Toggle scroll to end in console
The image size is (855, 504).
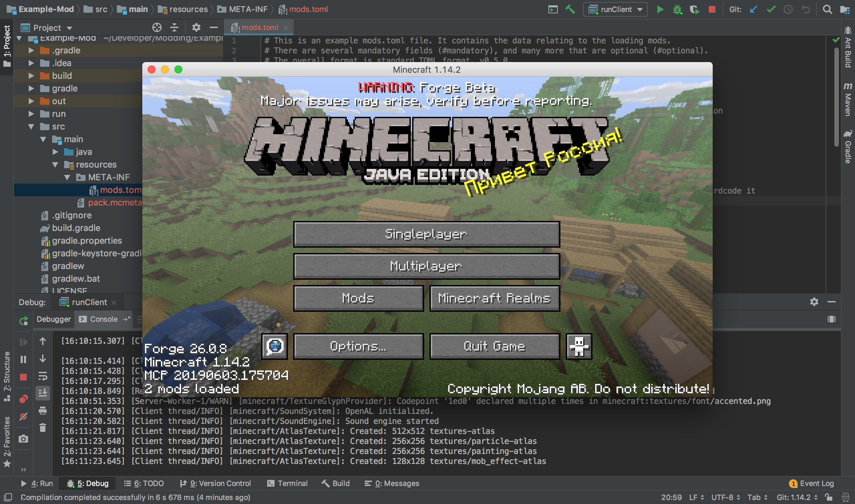click(43, 393)
